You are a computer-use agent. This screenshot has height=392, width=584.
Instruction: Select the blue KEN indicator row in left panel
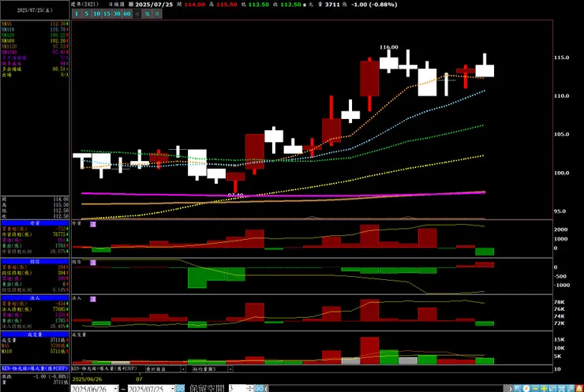pyautogui.click(x=35, y=368)
